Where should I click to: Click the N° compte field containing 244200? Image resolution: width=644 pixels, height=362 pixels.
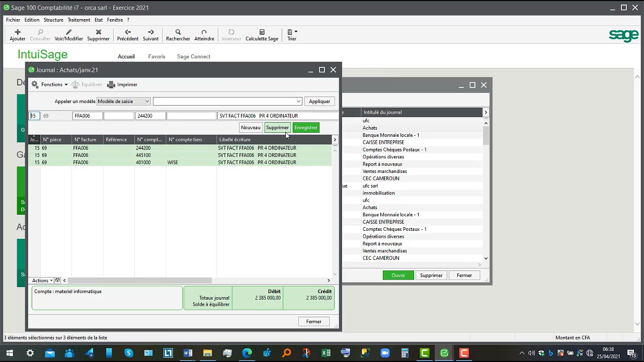point(150,116)
